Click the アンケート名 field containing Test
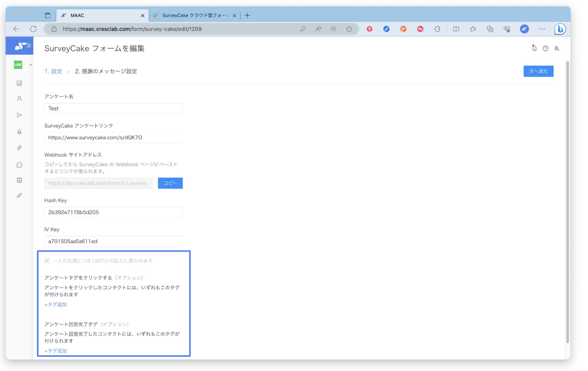The image size is (588, 371). 114,109
